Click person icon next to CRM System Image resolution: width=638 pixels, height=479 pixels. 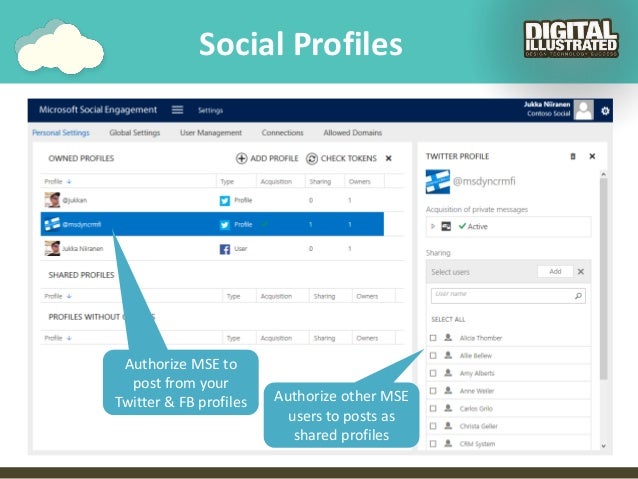[x=448, y=443]
